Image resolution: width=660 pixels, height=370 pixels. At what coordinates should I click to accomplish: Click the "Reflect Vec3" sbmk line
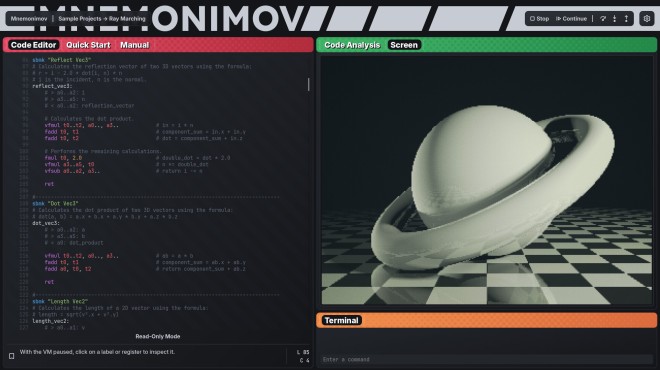coord(61,60)
